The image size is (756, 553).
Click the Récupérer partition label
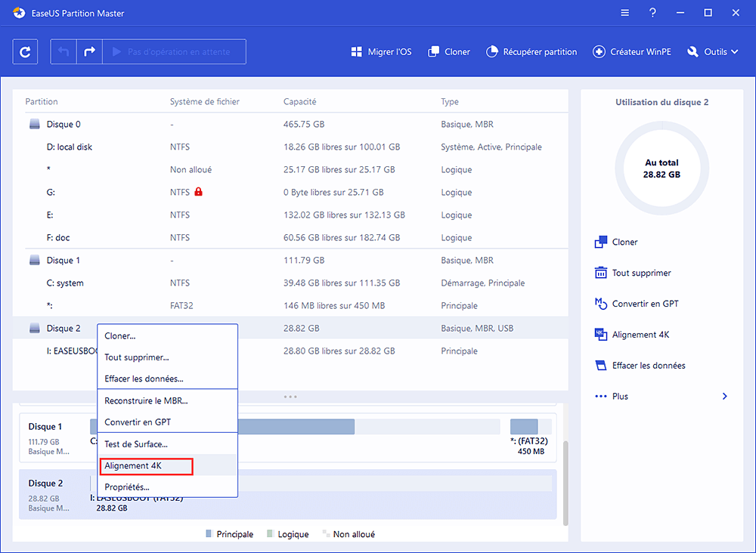(540, 52)
